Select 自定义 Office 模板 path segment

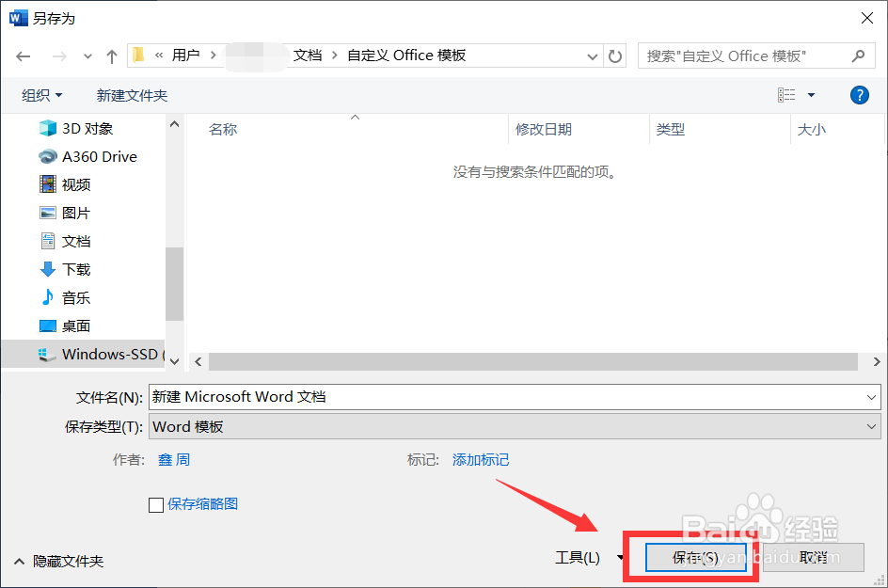pyautogui.click(x=406, y=55)
